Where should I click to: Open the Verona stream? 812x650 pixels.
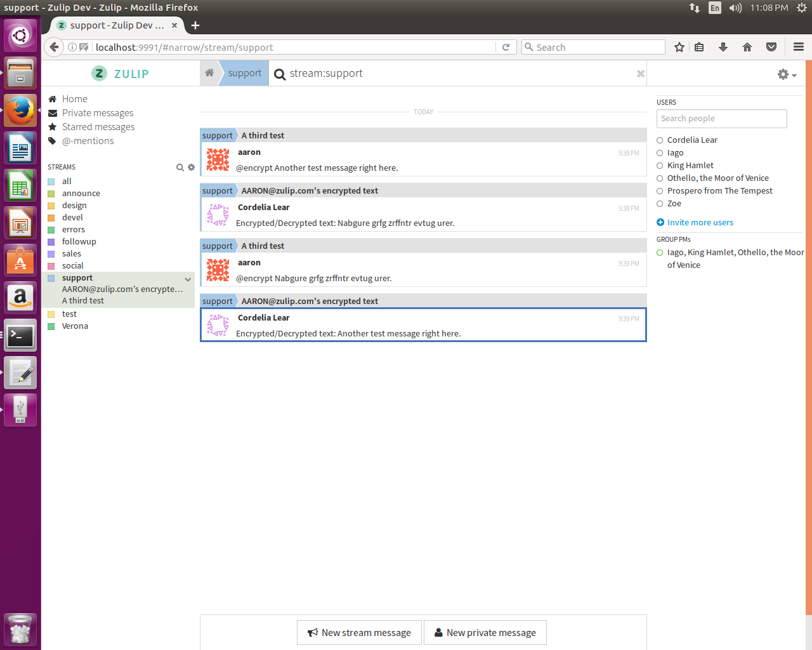[x=75, y=326]
